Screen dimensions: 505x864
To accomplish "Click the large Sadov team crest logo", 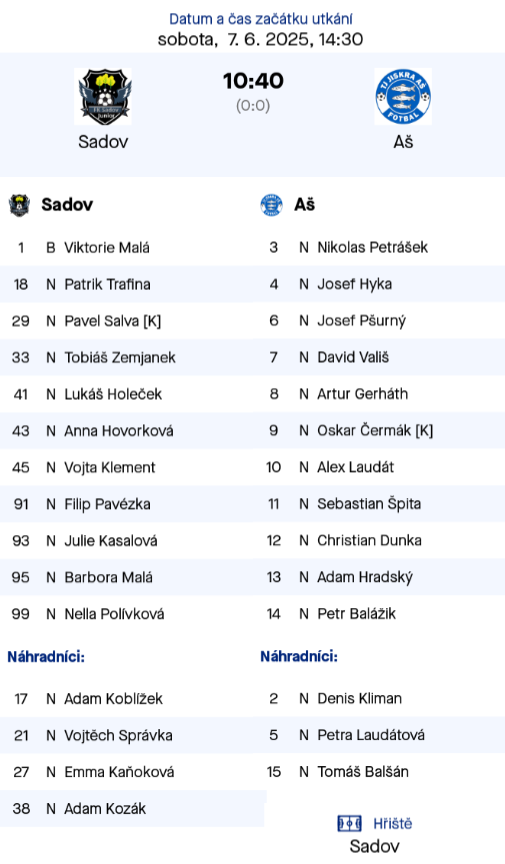I will 103,96.
